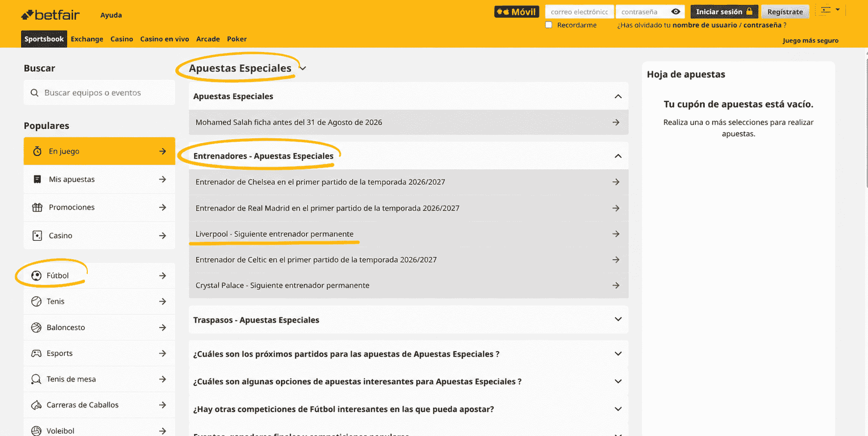
Task: Select Voleibol in the sports list
Action: tap(99, 428)
